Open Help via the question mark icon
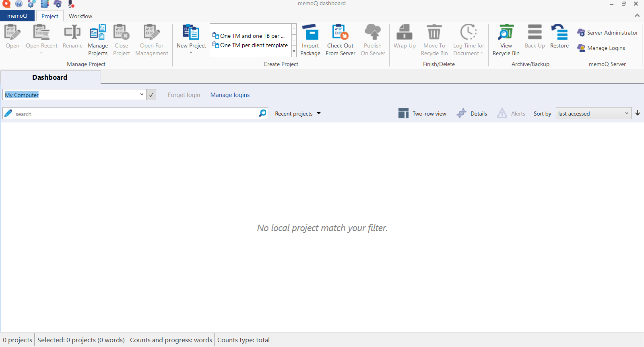The image size is (644, 347). coord(19,4)
